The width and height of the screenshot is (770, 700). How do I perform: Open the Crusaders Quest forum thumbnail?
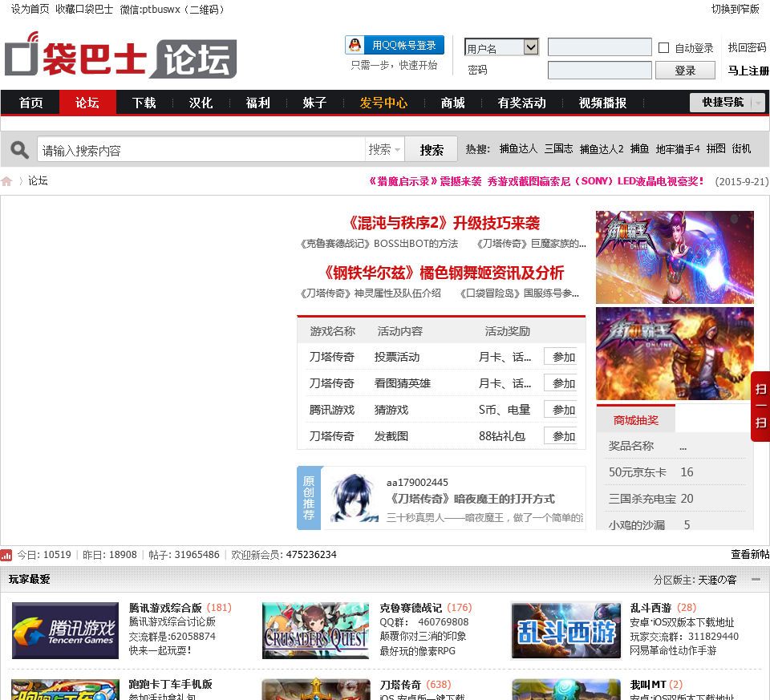click(316, 630)
